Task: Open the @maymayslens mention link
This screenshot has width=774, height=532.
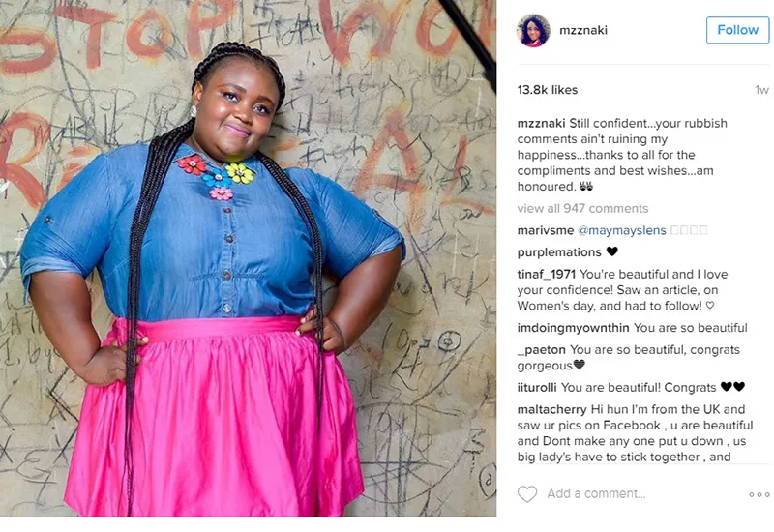Action: 621,230
